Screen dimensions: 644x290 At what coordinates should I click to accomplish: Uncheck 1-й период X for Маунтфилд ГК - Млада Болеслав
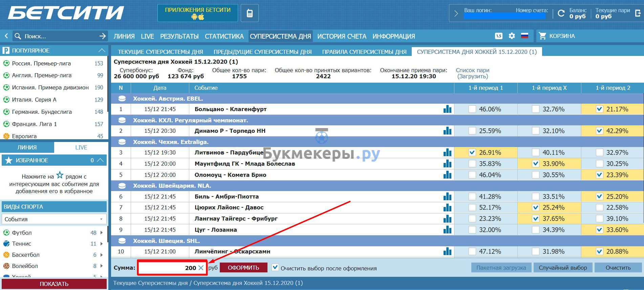click(536, 164)
